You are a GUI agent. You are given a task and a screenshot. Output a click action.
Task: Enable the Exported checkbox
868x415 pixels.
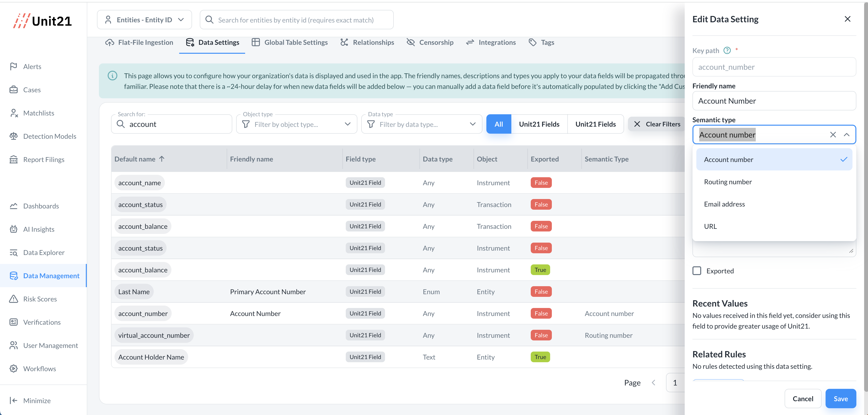697,271
